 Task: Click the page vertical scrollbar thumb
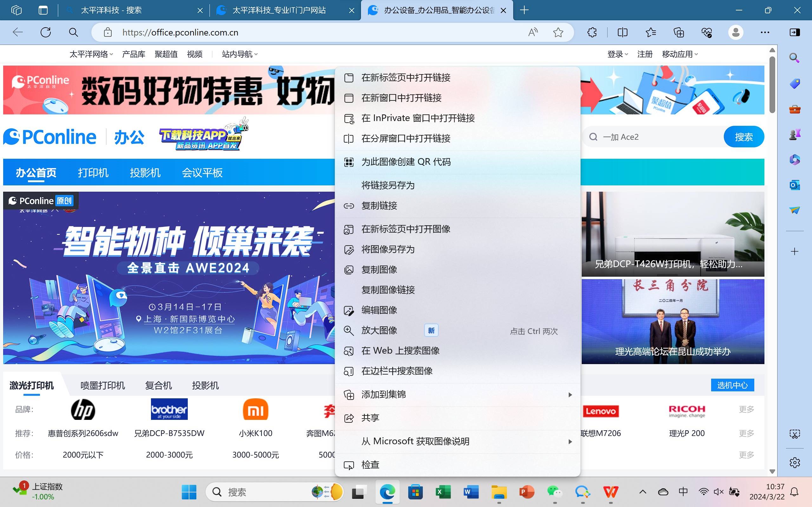tap(772, 84)
